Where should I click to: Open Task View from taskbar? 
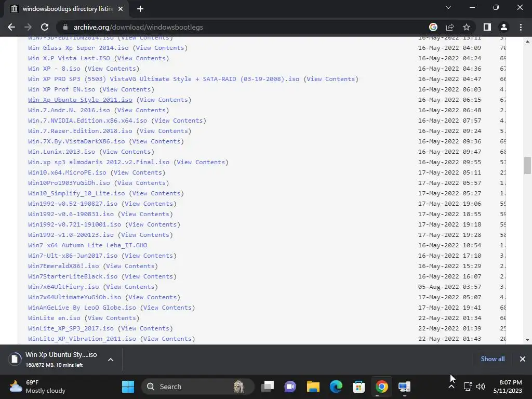point(268,387)
